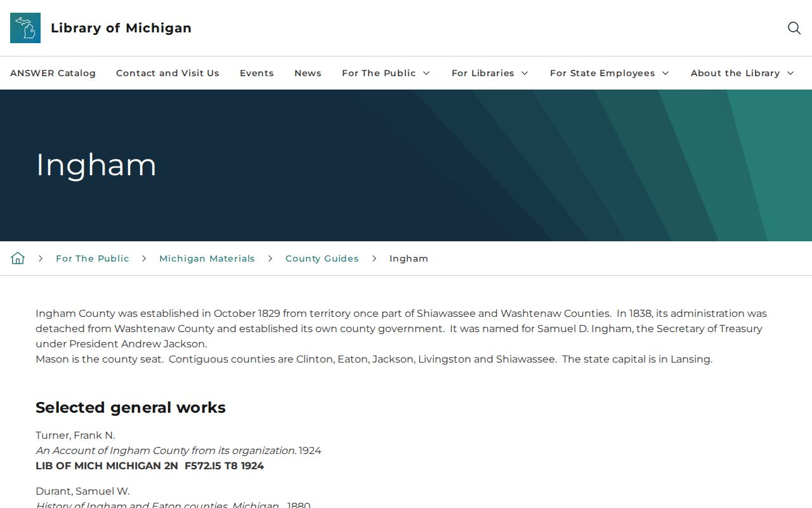This screenshot has height=508, width=812.
Task: Expand the For State Employees menu
Action: coord(609,73)
